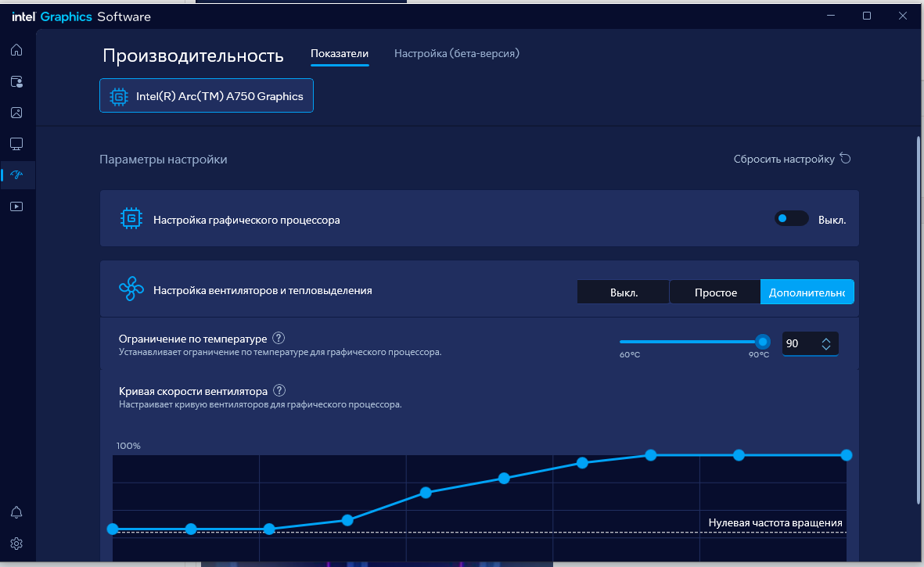Open the profiles icon with a person badge in the sidebar
This screenshot has height=567, width=924.
(x=16, y=81)
